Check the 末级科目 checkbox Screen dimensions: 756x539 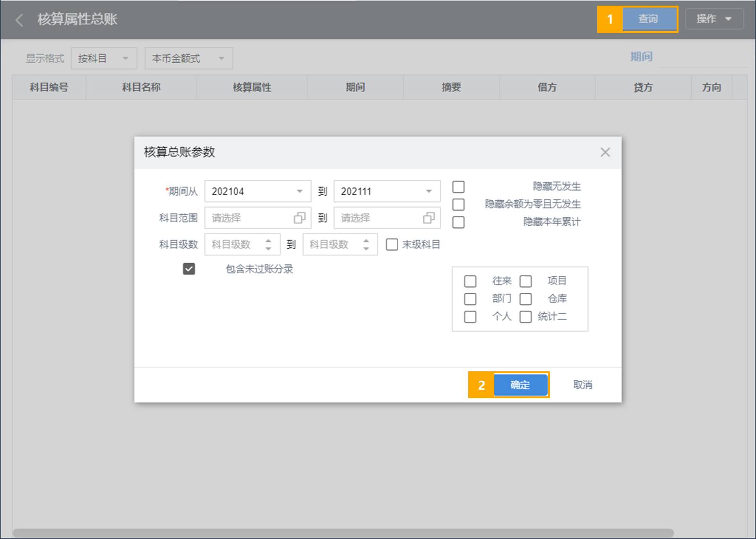pyautogui.click(x=392, y=245)
